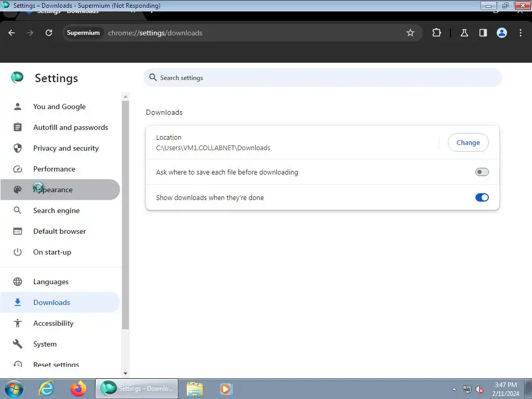
Task: Click the network tray icon
Action: pos(467,390)
